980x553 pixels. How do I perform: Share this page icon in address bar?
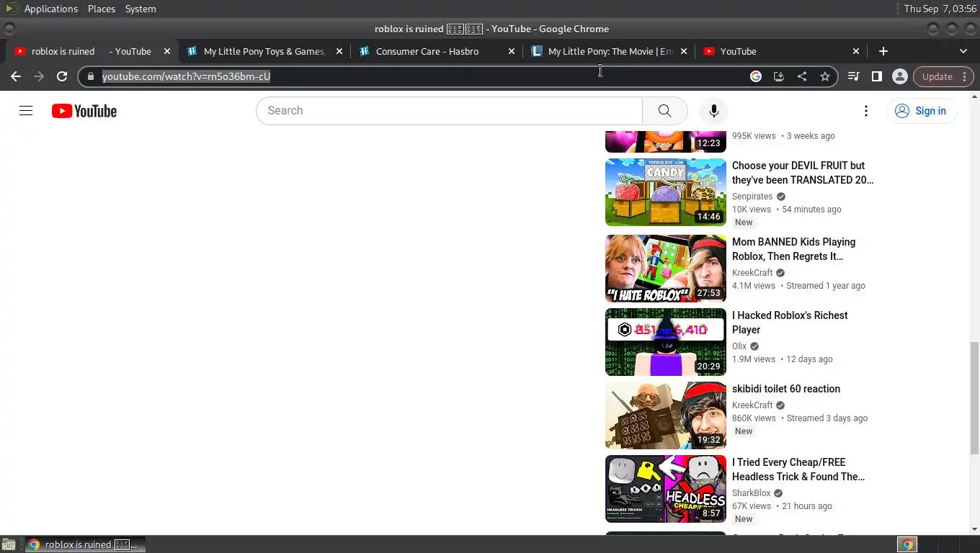802,76
